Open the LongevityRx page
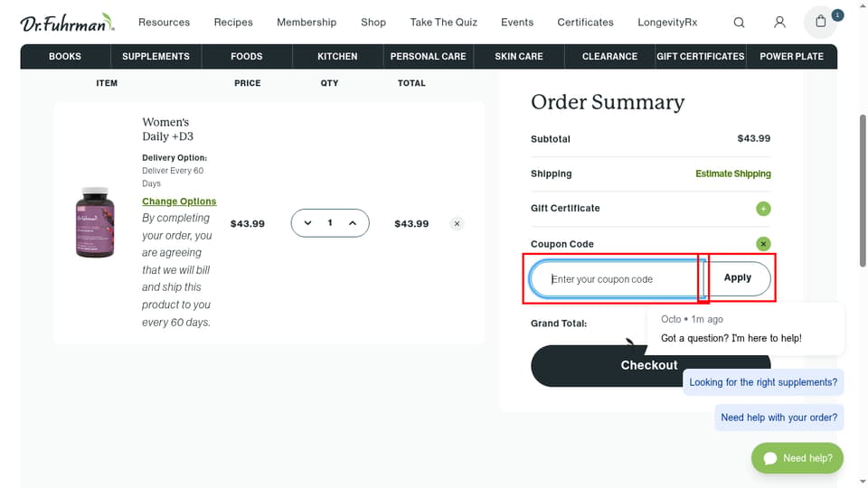This screenshot has height=488, width=868. point(667,22)
